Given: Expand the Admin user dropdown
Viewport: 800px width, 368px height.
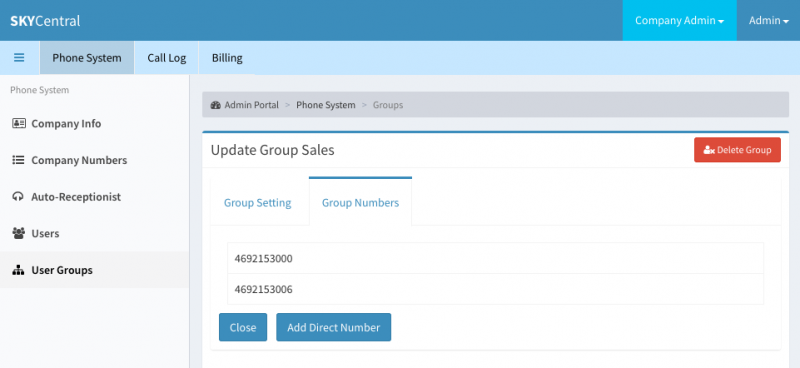Looking at the screenshot, I should pyautogui.click(x=768, y=20).
